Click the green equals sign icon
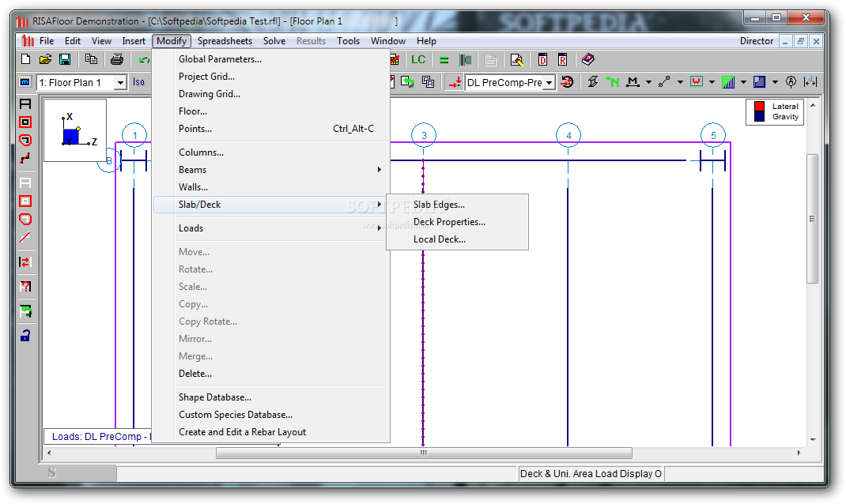Viewport: 846px width, 504px height. (x=444, y=60)
